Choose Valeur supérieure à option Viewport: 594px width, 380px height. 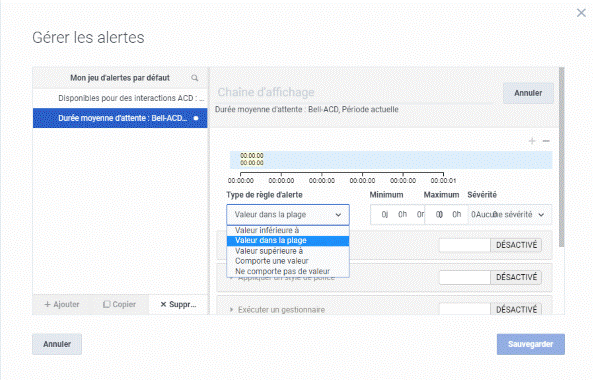pyautogui.click(x=288, y=251)
